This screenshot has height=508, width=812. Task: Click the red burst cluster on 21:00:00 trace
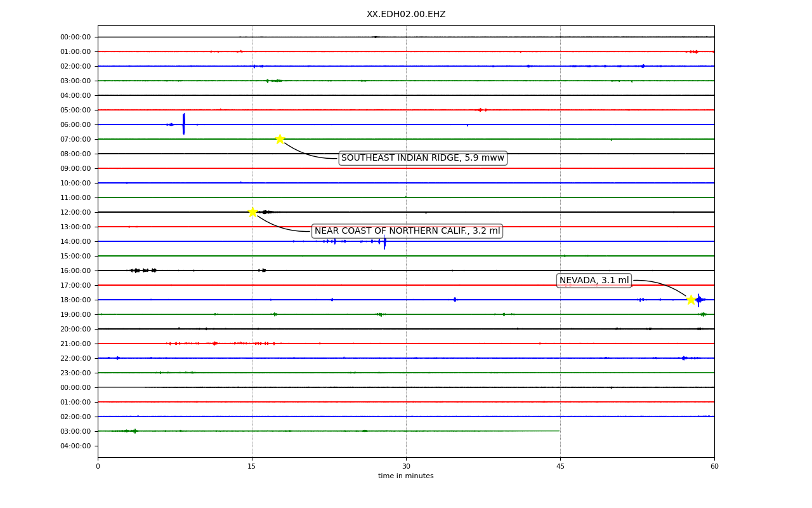click(216, 344)
